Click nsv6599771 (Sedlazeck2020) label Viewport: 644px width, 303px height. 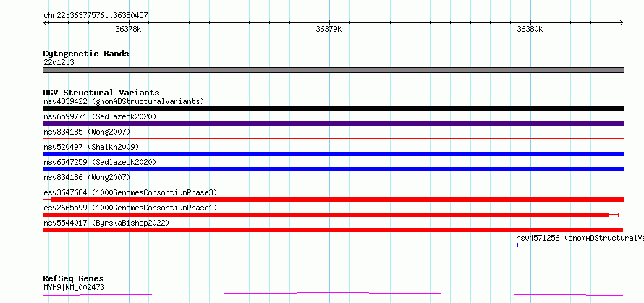(x=100, y=116)
